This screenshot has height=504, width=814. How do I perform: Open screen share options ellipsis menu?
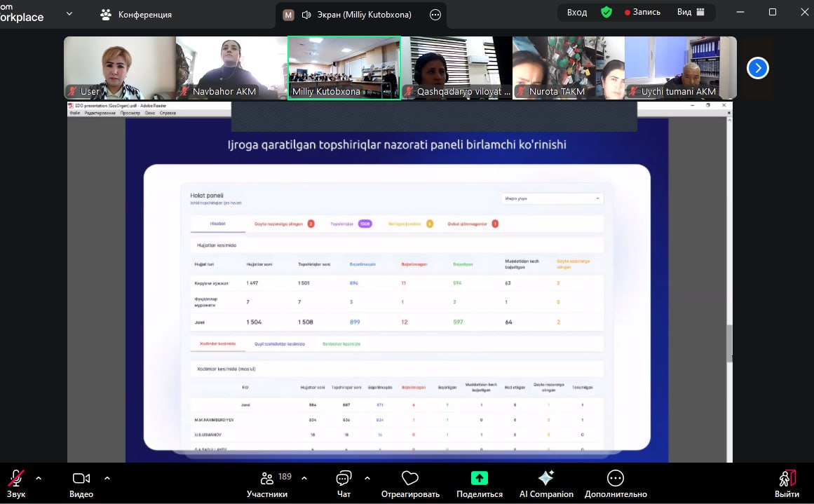point(435,15)
